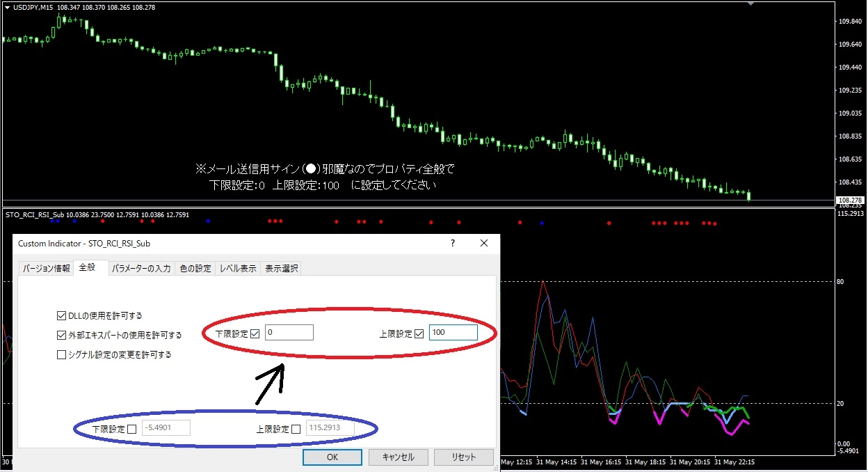Open the 色の設定 tab

195,268
